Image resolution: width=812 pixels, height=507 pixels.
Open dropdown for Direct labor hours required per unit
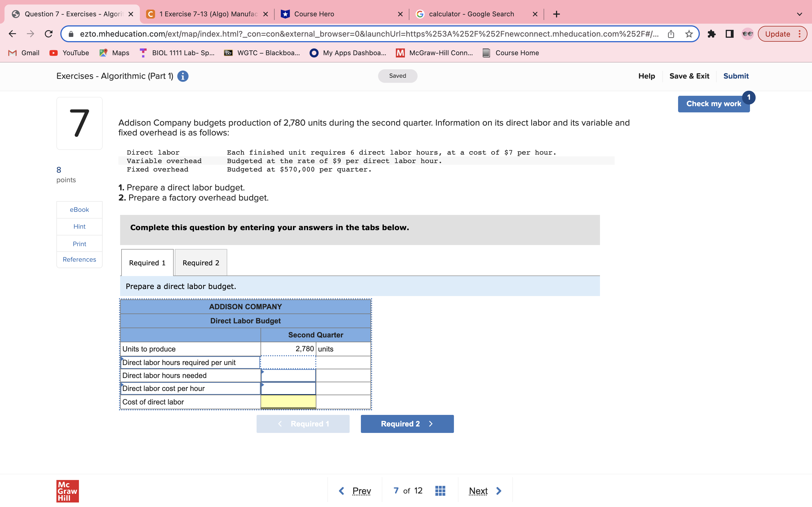pos(190,363)
